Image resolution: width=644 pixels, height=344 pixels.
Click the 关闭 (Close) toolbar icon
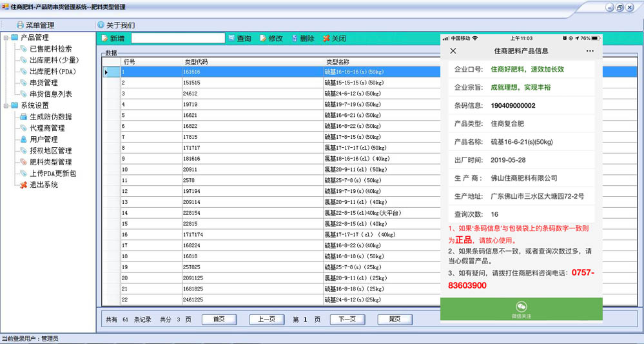click(x=326, y=39)
